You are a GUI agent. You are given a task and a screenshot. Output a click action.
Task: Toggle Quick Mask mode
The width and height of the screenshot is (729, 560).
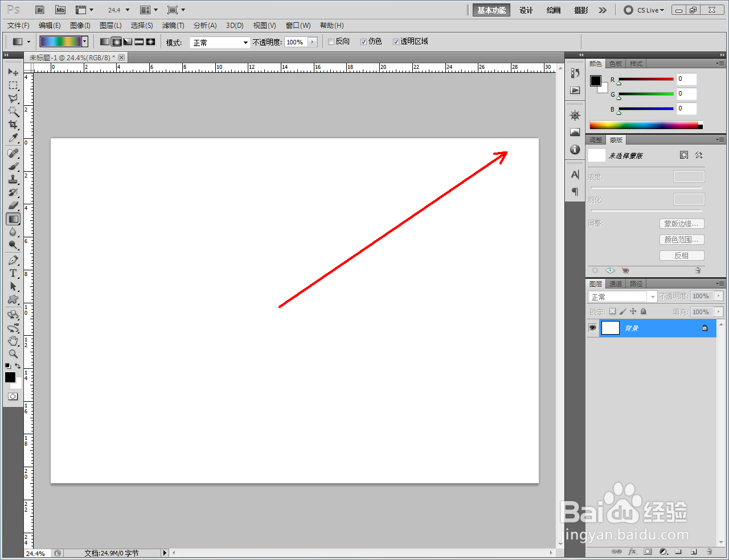point(13,396)
